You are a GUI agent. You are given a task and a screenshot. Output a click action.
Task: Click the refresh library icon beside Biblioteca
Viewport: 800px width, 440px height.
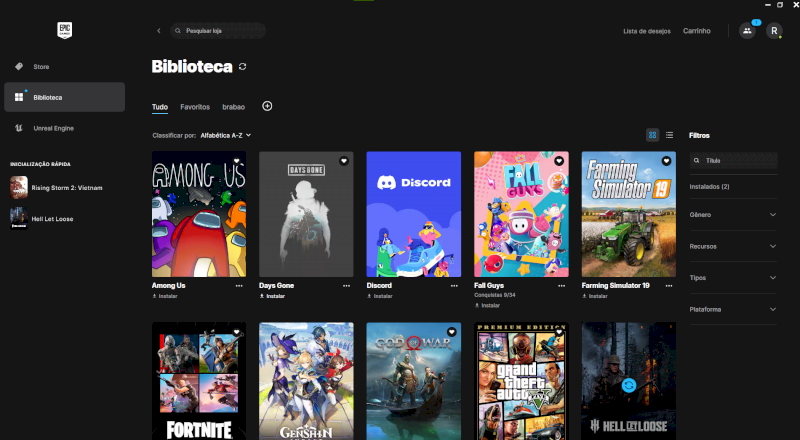[242, 66]
